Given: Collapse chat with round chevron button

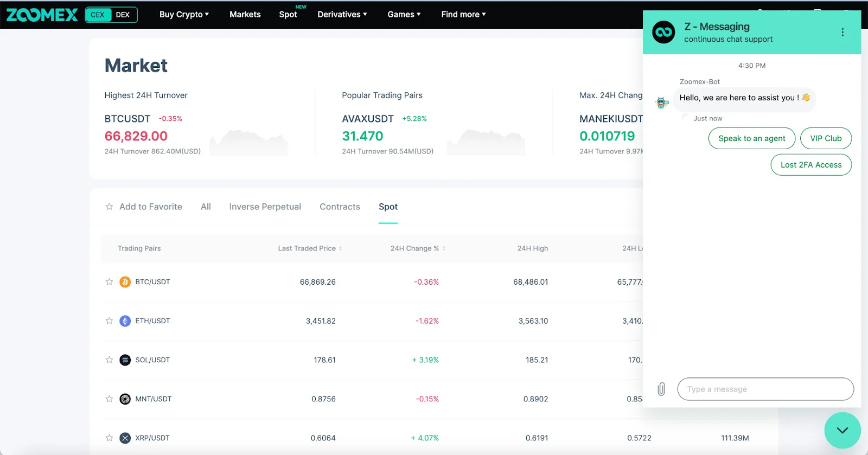Looking at the screenshot, I should click(842, 430).
